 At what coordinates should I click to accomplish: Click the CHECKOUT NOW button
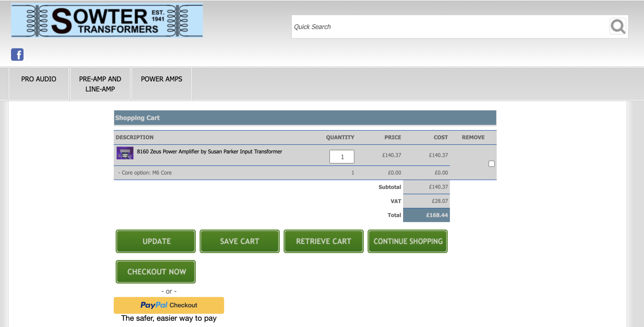pyautogui.click(x=156, y=272)
